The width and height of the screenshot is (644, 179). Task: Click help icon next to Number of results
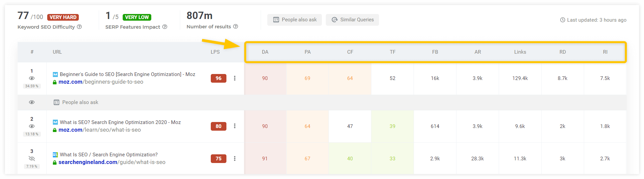point(235,26)
